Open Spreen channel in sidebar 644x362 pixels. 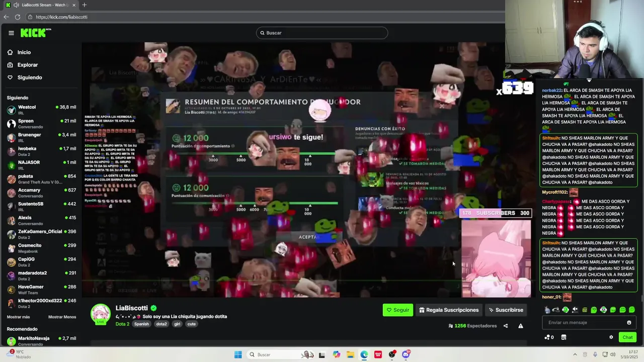pyautogui.click(x=41, y=124)
